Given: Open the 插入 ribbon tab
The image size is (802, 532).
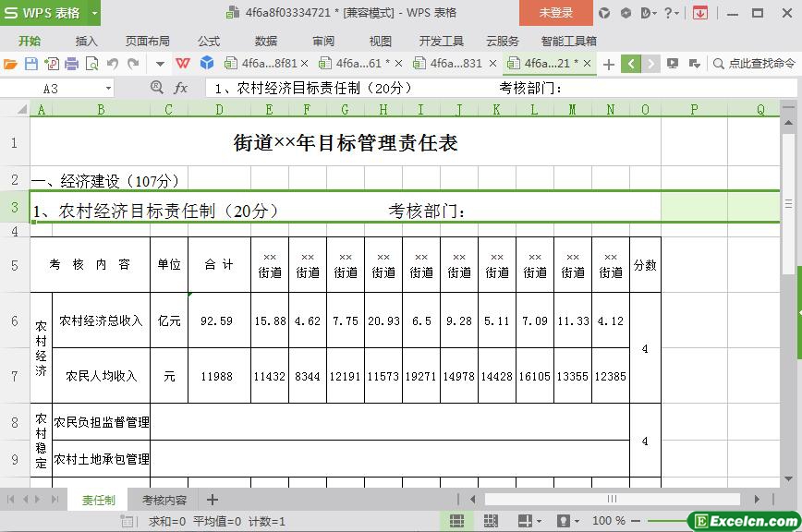Looking at the screenshot, I should tap(86, 41).
